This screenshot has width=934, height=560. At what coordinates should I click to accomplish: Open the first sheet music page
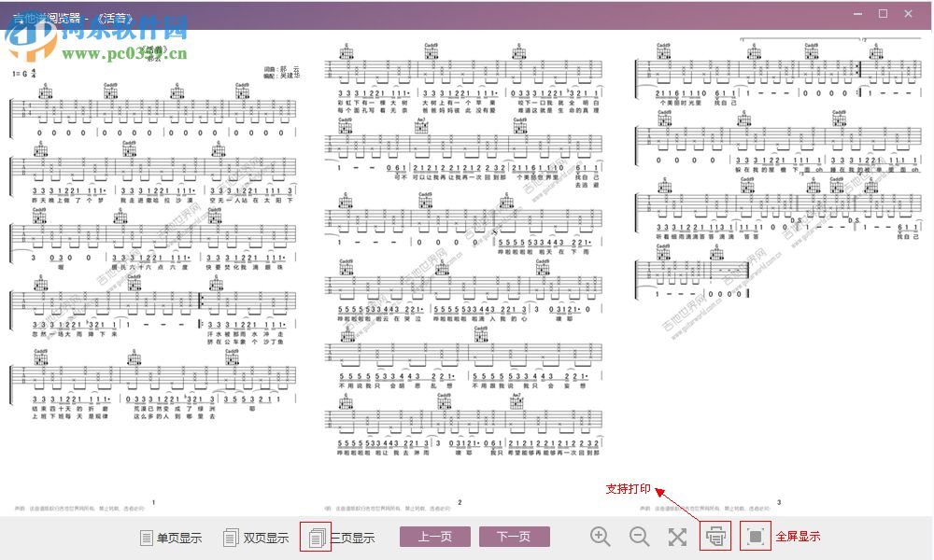(x=154, y=273)
